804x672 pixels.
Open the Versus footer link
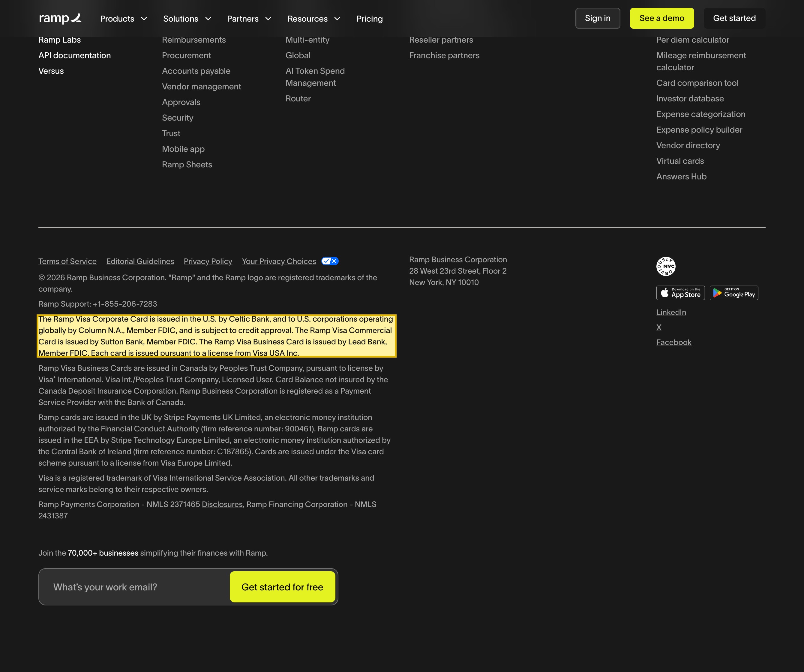click(x=51, y=71)
